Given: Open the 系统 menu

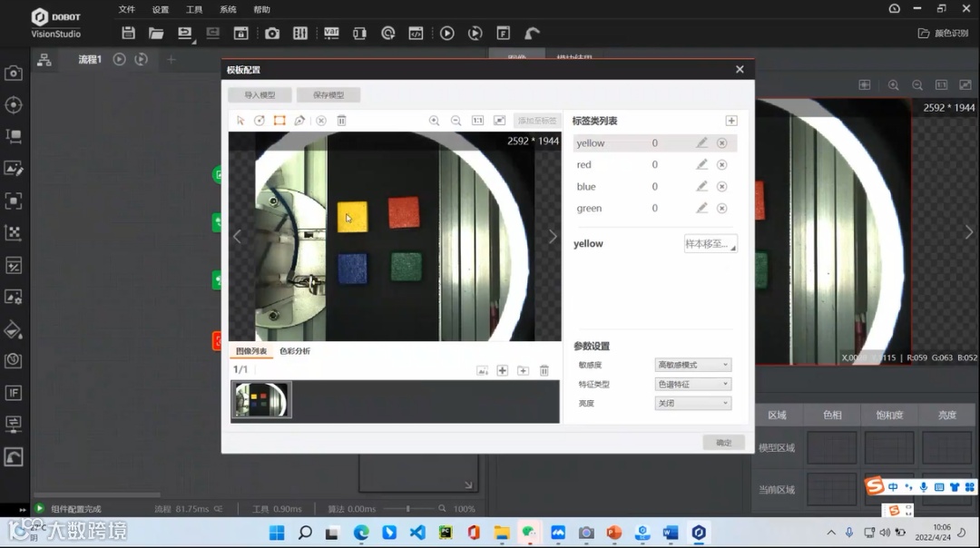Looking at the screenshot, I should coord(228,9).
